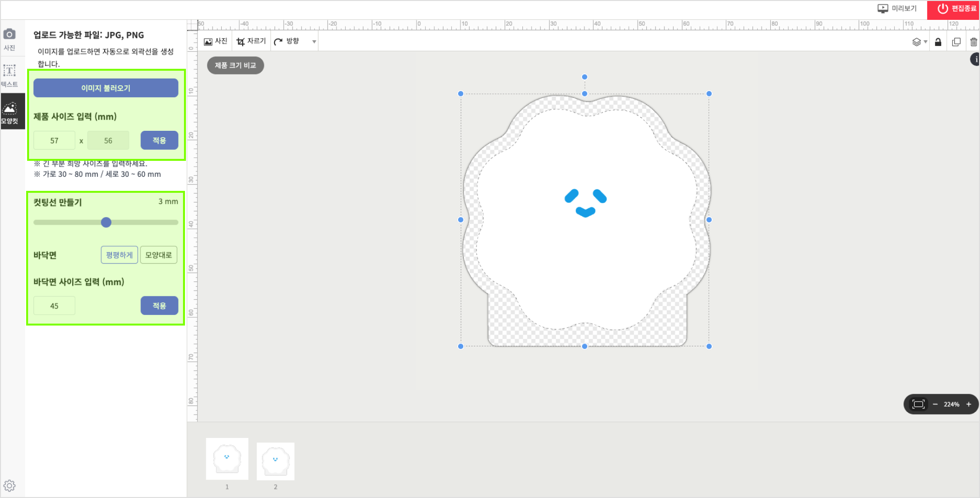Click the 자르기 crop tool
Viewport: 980px width, 498px height.
pyautogui.click(x=251, y=41)
